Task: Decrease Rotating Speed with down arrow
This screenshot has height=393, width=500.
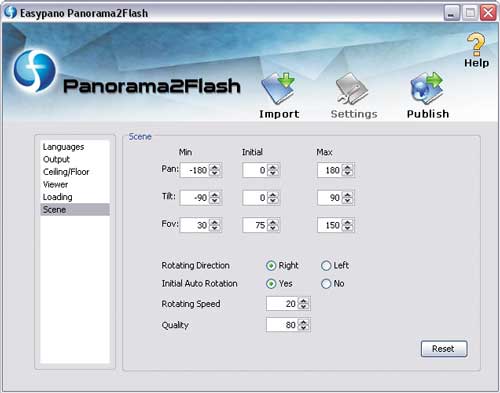Action: point(303,307)
